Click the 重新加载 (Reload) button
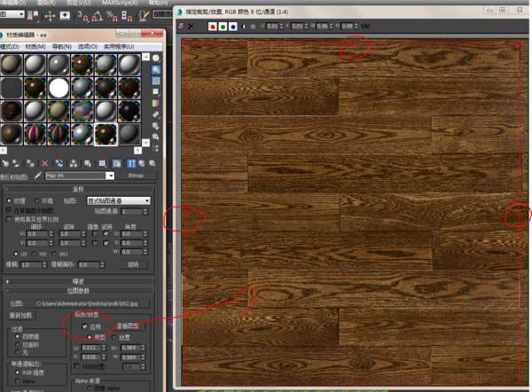532x392 pixels. [20, 316]
